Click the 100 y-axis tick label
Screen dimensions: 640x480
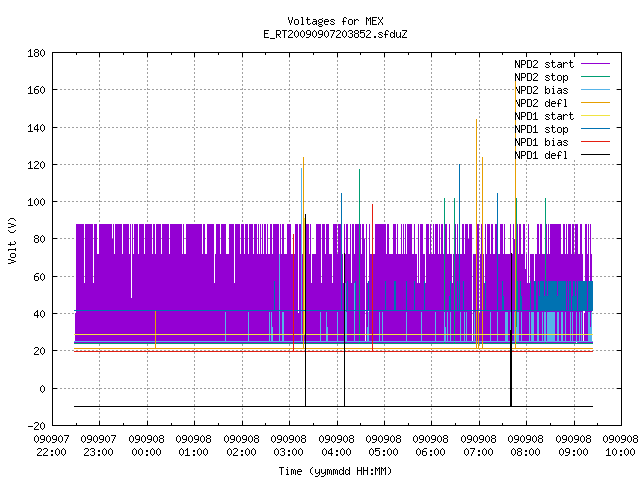point(36,202)
